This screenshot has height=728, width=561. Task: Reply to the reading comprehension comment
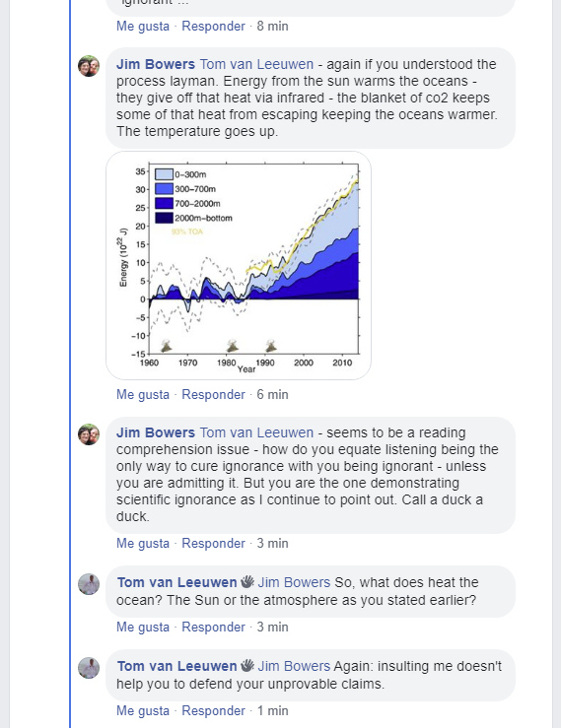click(213, 543)
